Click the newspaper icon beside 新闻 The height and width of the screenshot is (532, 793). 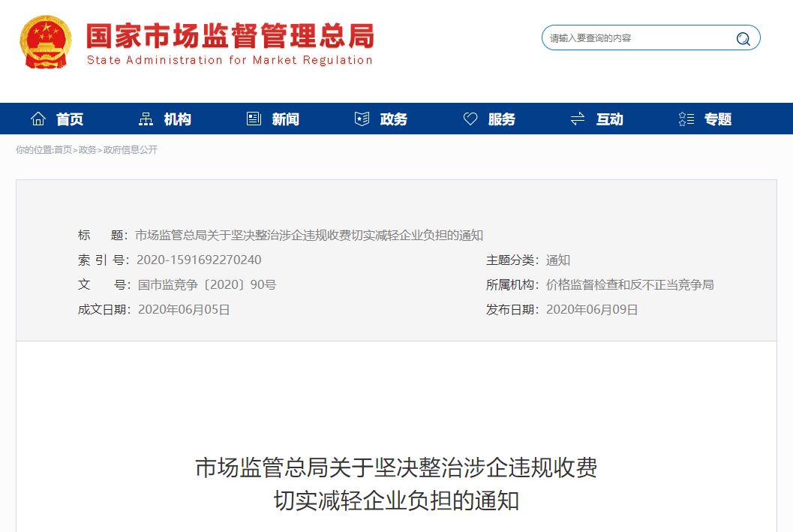(x=254, y=119)
